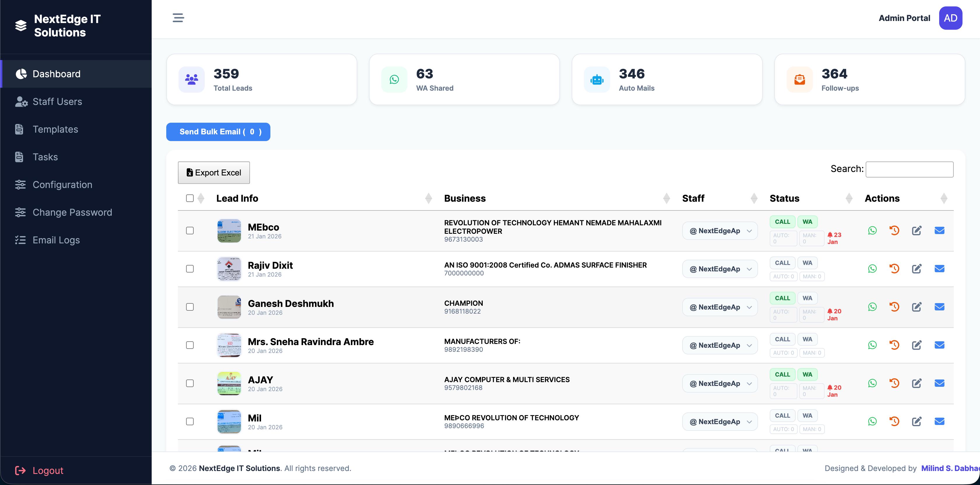Send a WhatsApp message to MEbco

[x=872, y=230]
